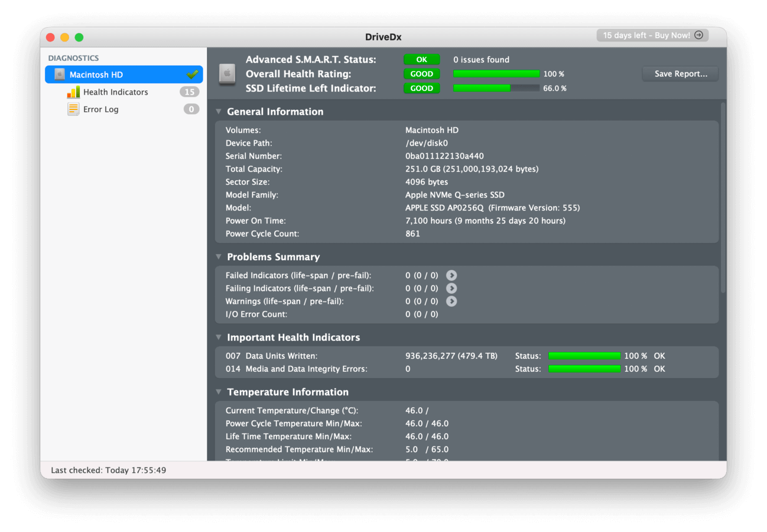
Task: Switch to the Error Log view
Action: click(102, 109)
